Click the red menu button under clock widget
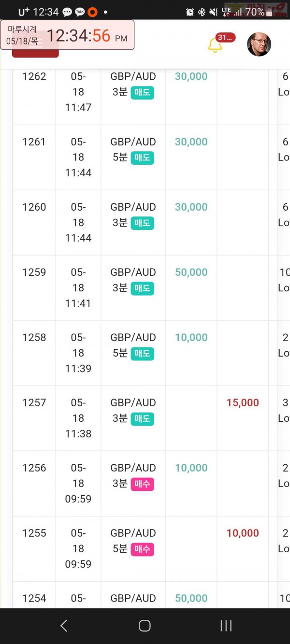Image resolution: width=290 pixels, height=644 pixels. pyautogui.click(x=35, y=53)
